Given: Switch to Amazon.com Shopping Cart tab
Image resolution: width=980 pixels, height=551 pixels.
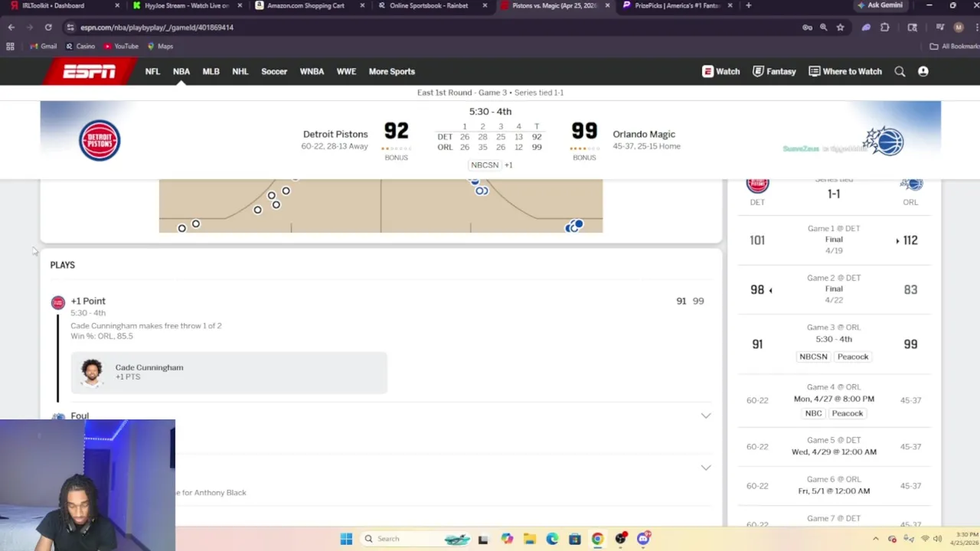Looking at the screenshot, I should pyautogui.click(x=311, y=5).
